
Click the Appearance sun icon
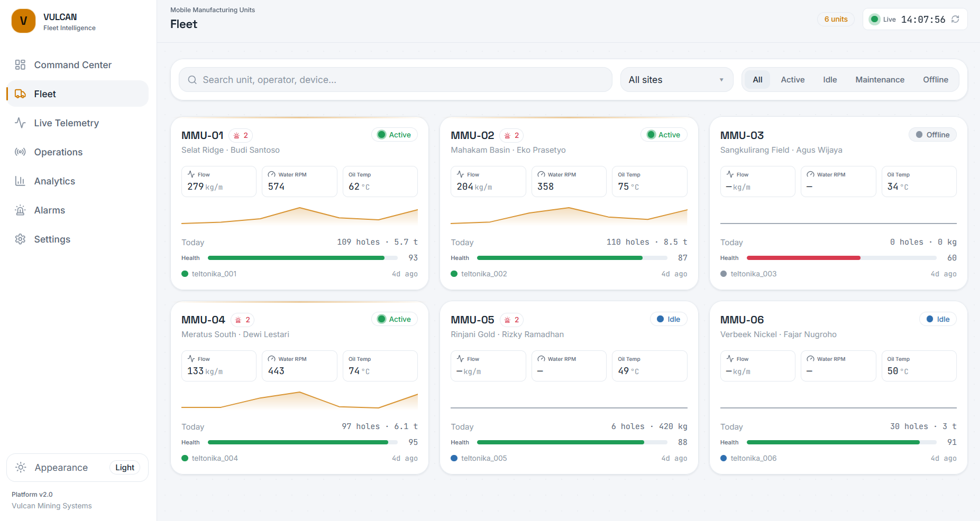tap(21, 467)
